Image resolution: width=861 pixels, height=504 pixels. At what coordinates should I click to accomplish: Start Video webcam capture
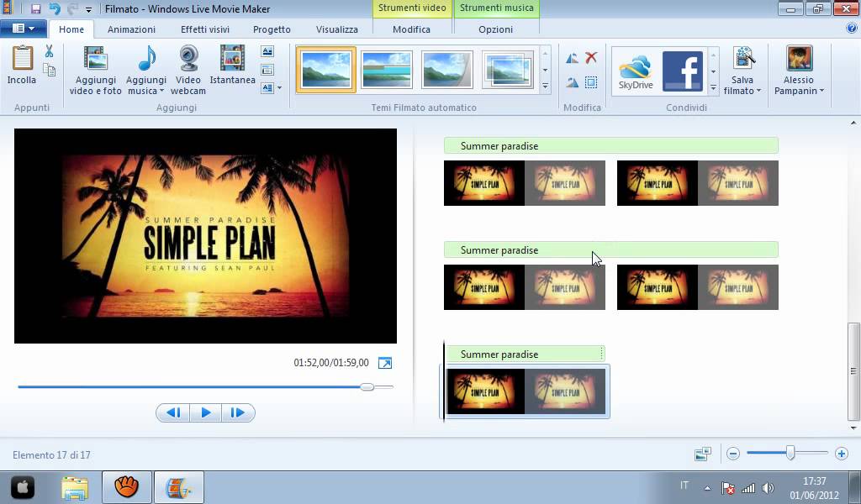click(x=188, y=71)
